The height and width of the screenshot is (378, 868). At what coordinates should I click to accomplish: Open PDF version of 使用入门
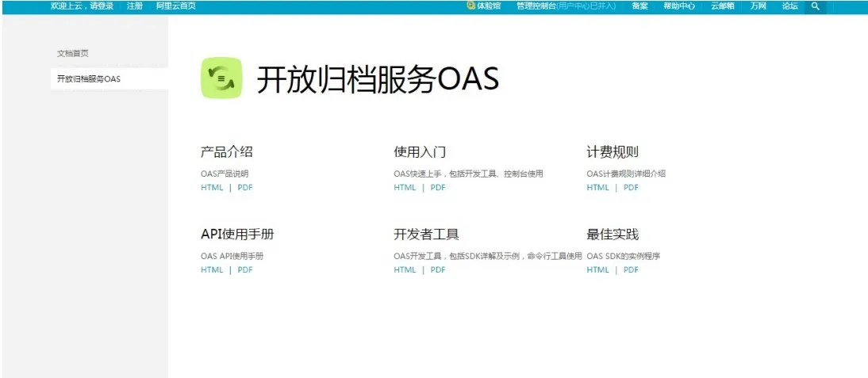438,187
